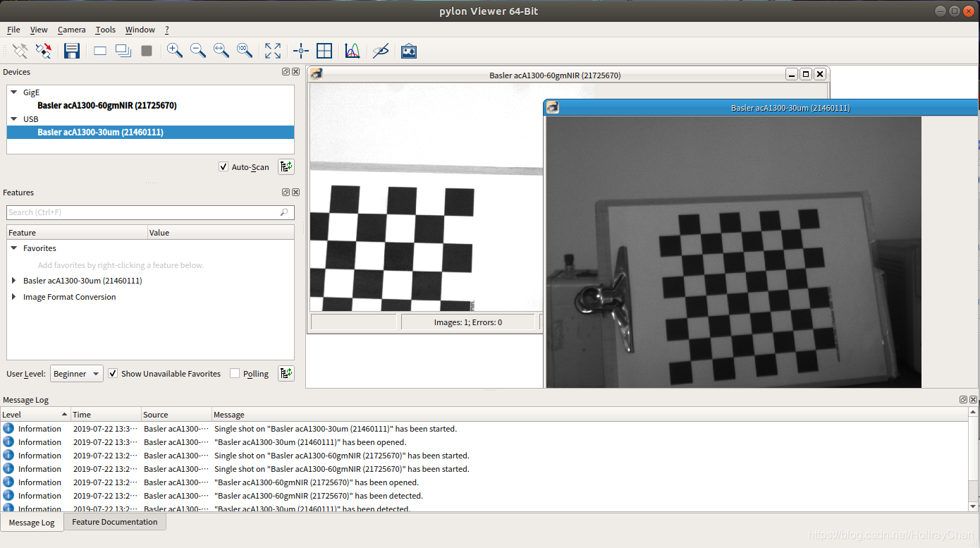Click the open device toolbar icon
The width and height of the screenshot is (980, 548).
click(20, 51)
